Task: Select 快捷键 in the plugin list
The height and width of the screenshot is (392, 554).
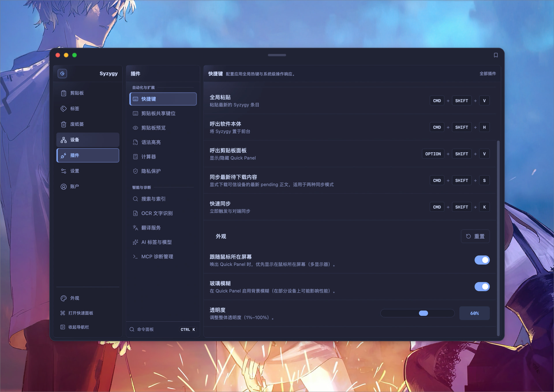Action: [x=163, y=99]
